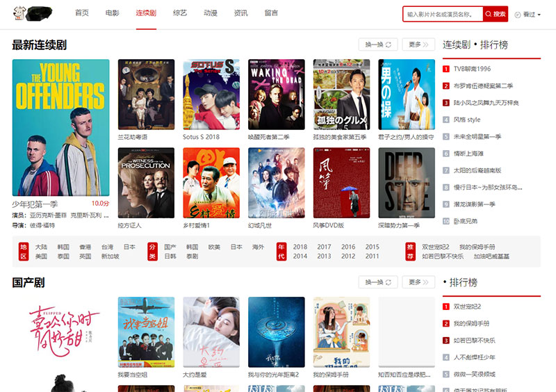Select the 留言 menu item
Image resolution: width=556 pixels, height=392 pixels.
(x=272, y=13)
